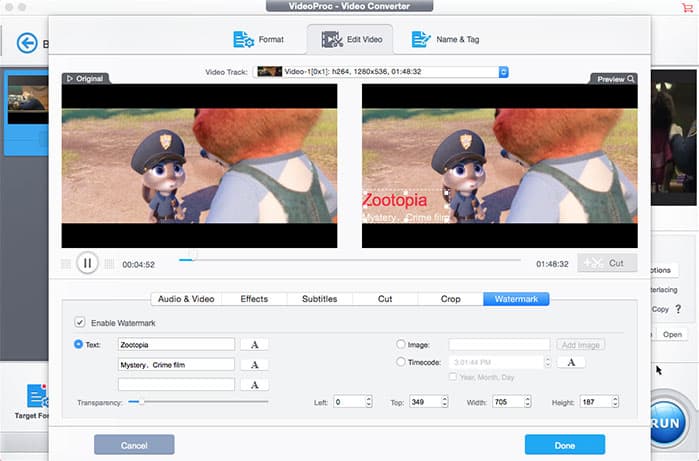Viewport: 699px width, 461px height.
Task: Select the Timecode radio button
Action: click(x=401, y=362)
